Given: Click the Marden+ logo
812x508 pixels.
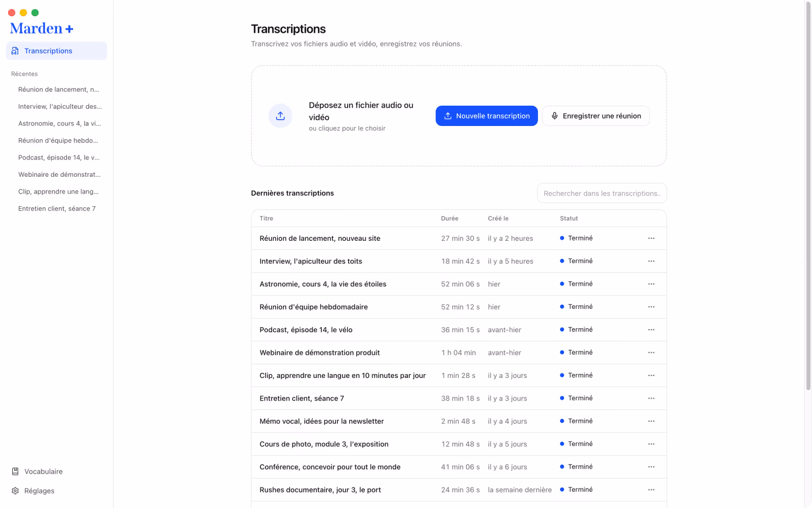Looking at the screenshot, I should tap(42, 28).
